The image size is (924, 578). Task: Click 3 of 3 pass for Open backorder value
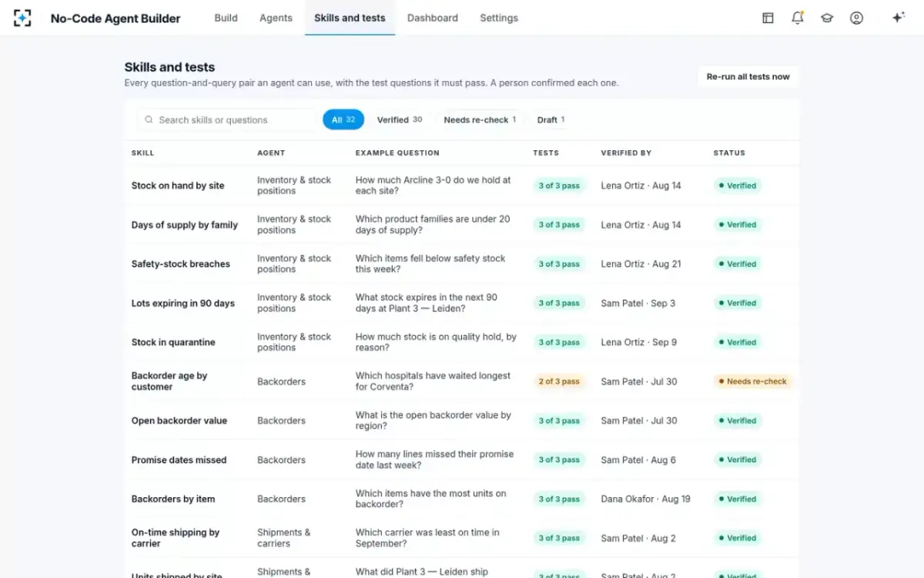click(559, 421)
